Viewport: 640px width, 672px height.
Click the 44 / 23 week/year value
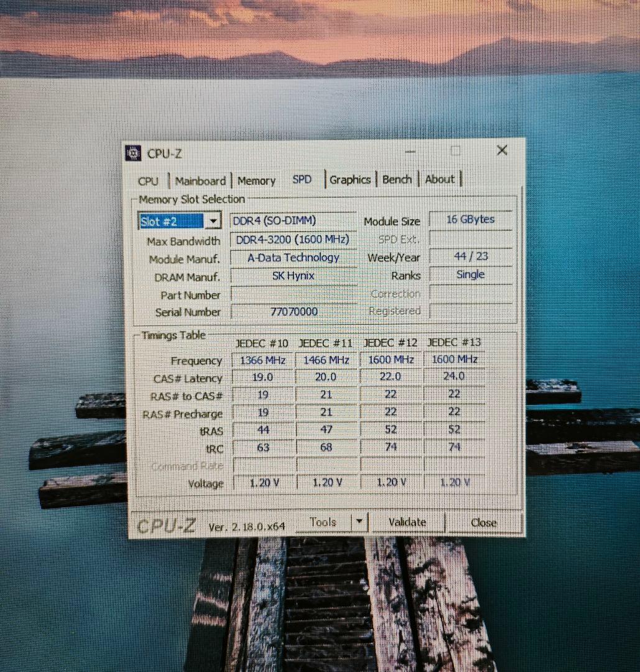coord(470,256)
